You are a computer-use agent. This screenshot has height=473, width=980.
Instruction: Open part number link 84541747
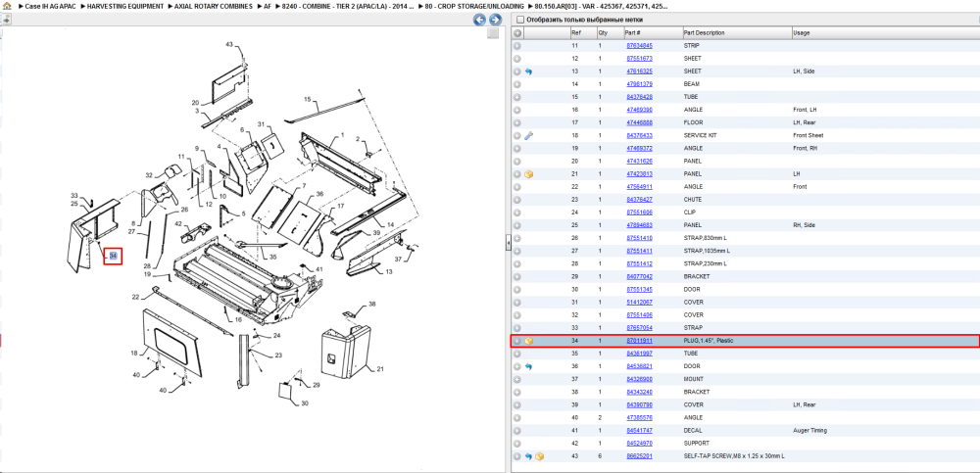[639, 431]
